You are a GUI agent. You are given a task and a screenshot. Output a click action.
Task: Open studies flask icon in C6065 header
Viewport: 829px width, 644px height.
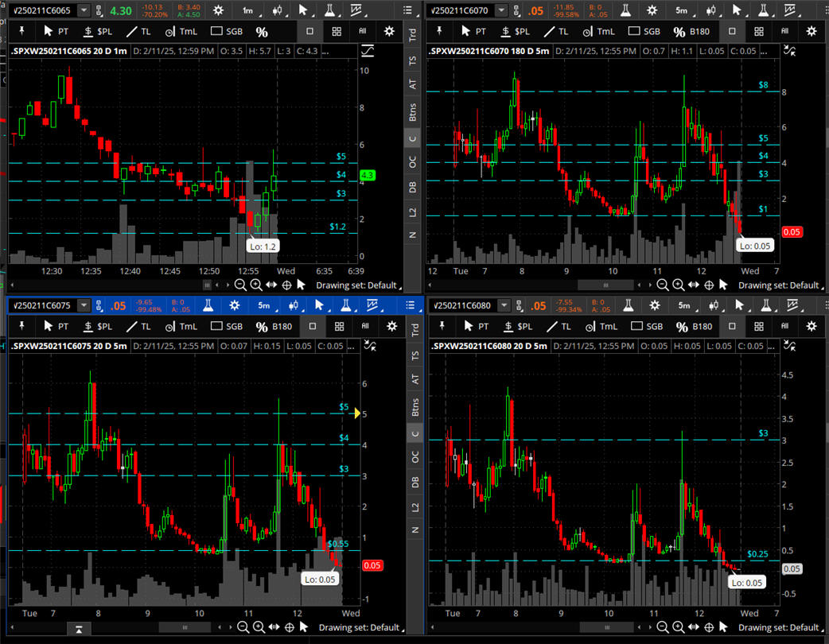[329, 10]
